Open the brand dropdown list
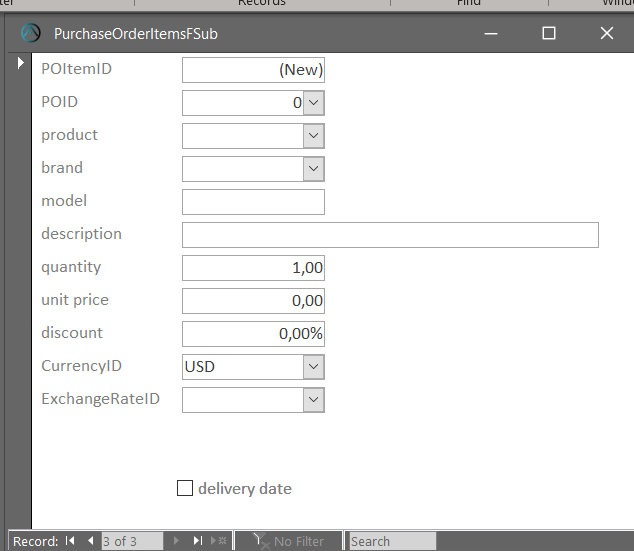The image size is (634, 551). tap(313, 169)
